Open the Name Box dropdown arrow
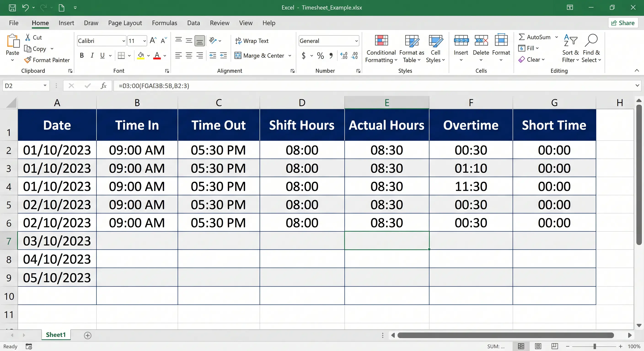The height and width of the screenshot is (351, 644). click(x=45, y=85)
